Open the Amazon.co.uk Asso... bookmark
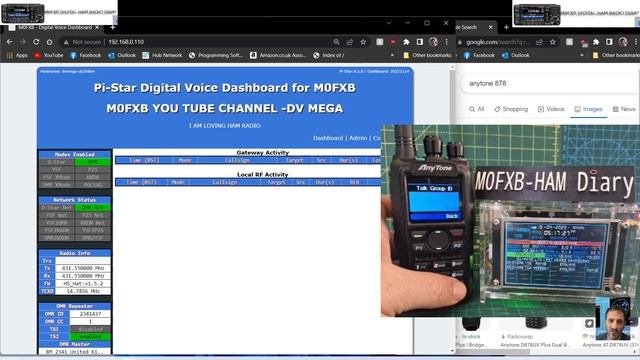The image size is (640, 360). [278, 55]
